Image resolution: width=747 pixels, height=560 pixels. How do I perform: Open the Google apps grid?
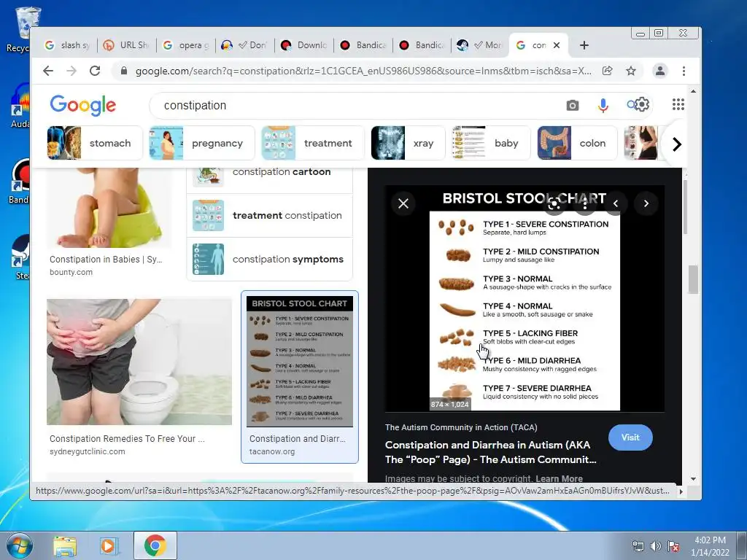(678, 104)
